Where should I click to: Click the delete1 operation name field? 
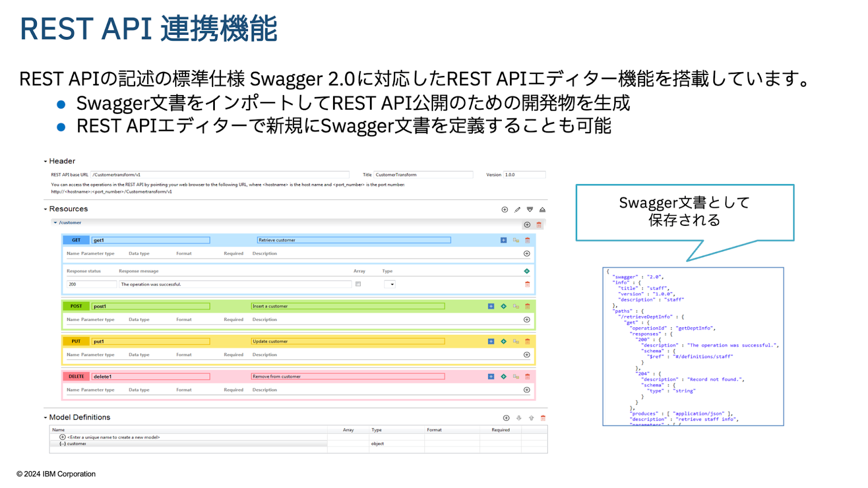(151, 376)
